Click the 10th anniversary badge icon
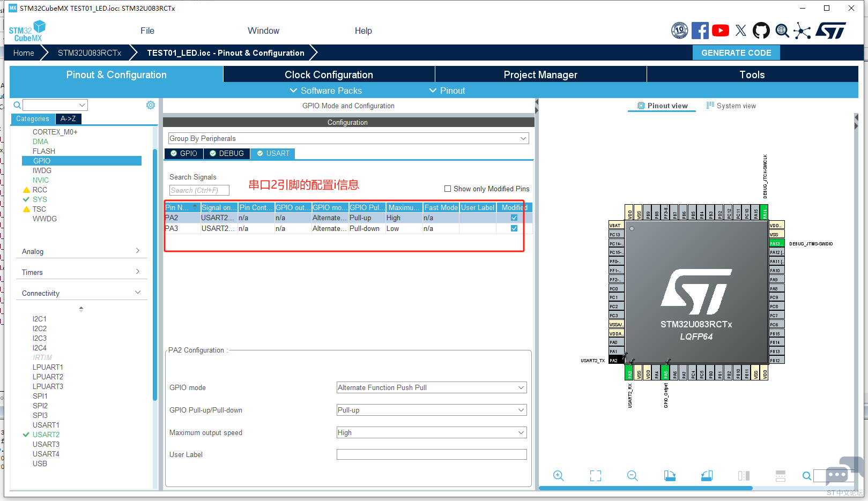Screen dimensions: 868x501 tap(679, 31)
